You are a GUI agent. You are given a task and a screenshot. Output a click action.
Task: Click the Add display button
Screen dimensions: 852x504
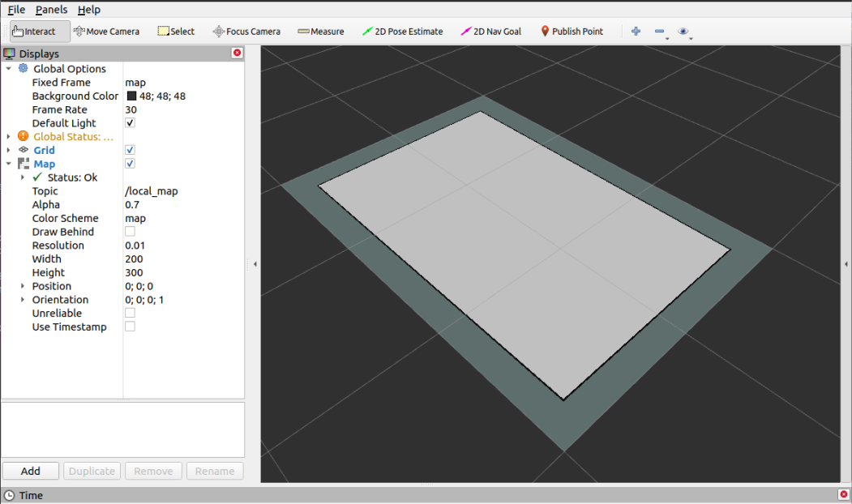coord(30,471)
